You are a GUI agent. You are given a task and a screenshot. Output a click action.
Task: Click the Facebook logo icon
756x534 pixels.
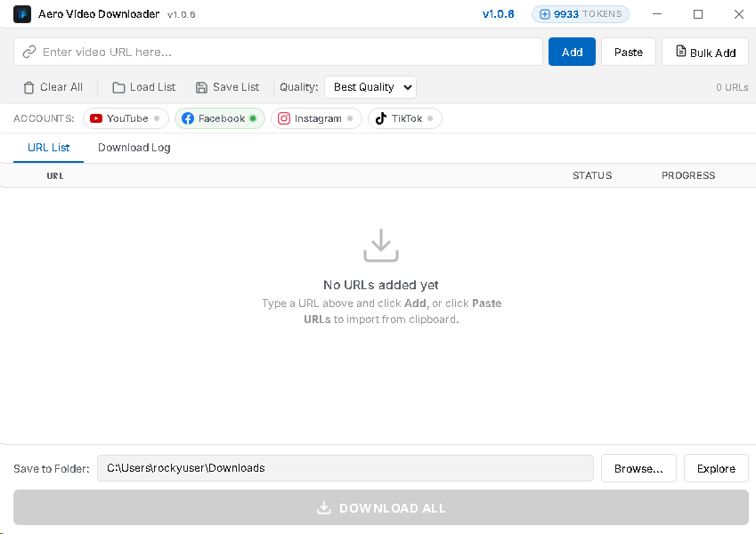pyautogui.click(x=188, y=118)
